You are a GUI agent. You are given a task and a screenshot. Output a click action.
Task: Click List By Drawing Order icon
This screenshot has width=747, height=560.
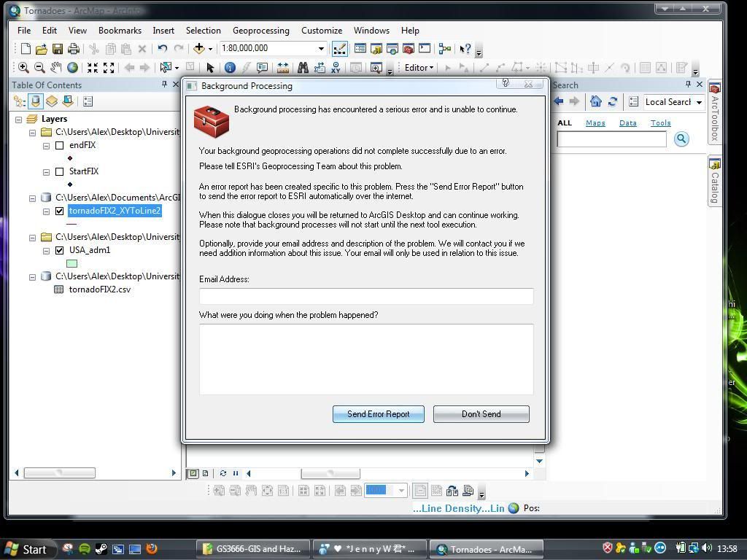[20, 101]
